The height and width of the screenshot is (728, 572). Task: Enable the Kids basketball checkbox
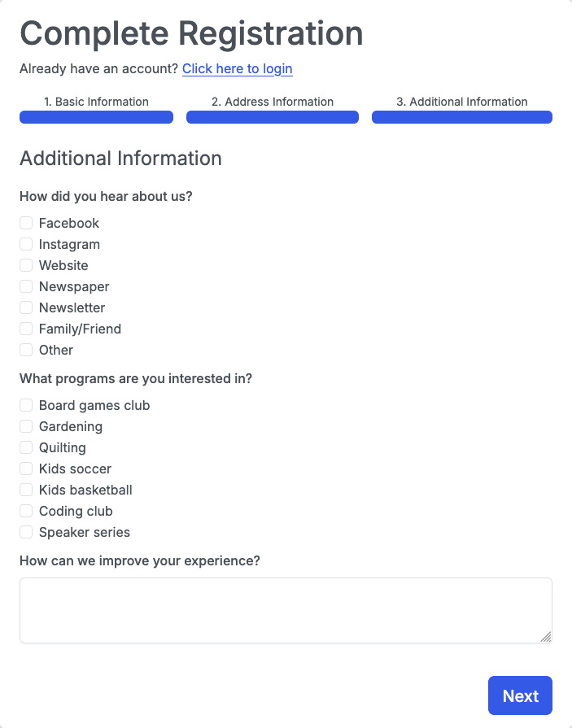[26, 490]
